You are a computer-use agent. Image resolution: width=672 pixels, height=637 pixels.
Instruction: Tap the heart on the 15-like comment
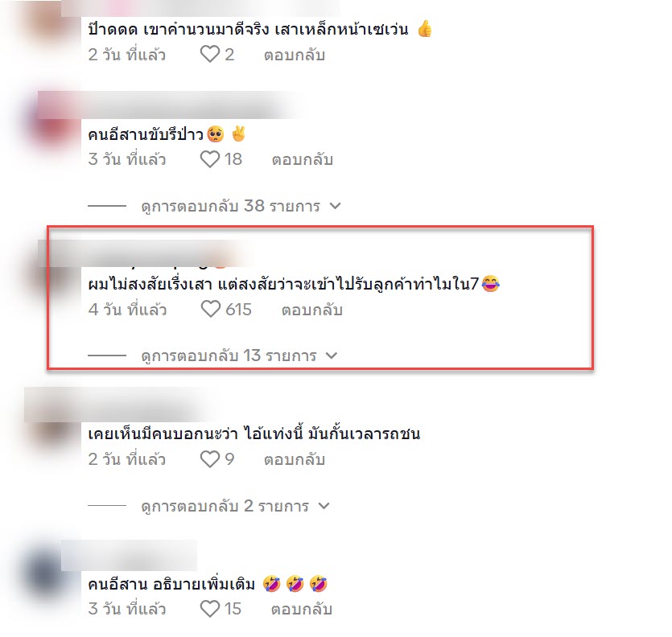(x=209, y=609)
